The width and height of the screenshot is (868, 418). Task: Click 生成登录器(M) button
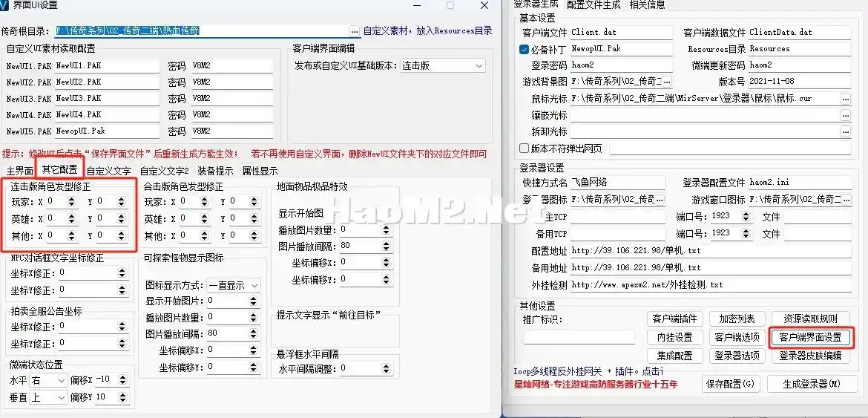pos(812,384)
